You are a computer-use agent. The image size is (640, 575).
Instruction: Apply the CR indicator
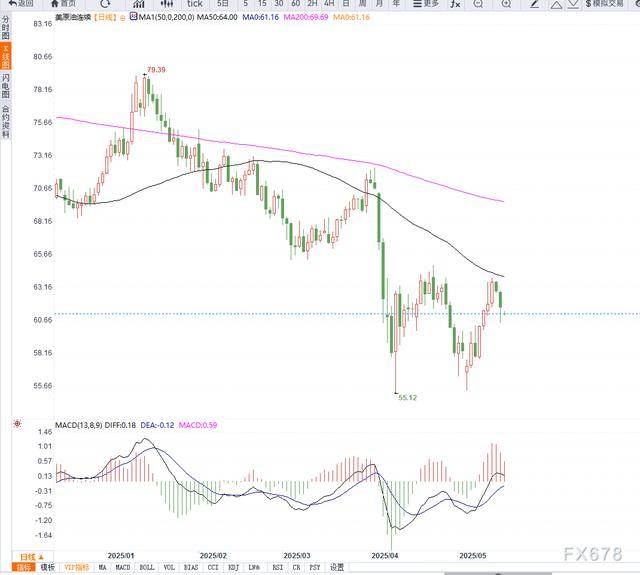pos(296,567)
